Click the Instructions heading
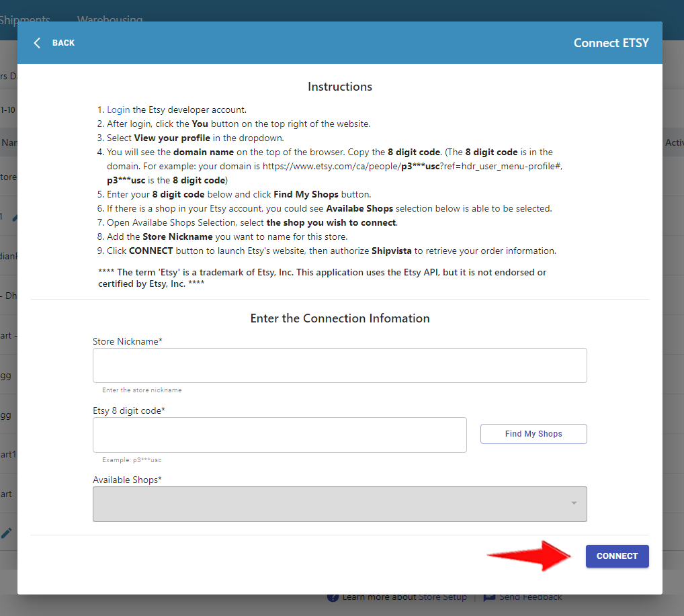Image resolution: width=684 pixels, height=616 pixels. pyautogui.click(x=340, y=87)
